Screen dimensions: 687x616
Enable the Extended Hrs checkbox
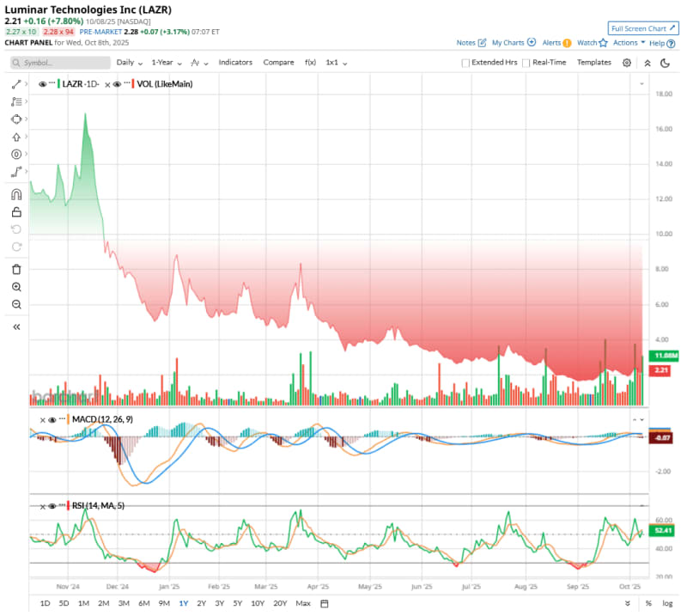(x=466, y=63)
